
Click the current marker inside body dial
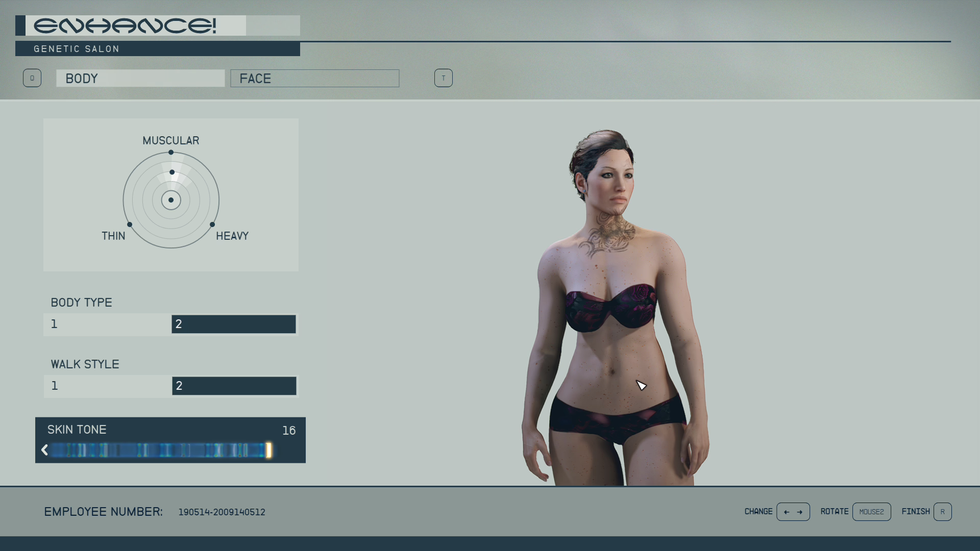(x=172, y=172)
